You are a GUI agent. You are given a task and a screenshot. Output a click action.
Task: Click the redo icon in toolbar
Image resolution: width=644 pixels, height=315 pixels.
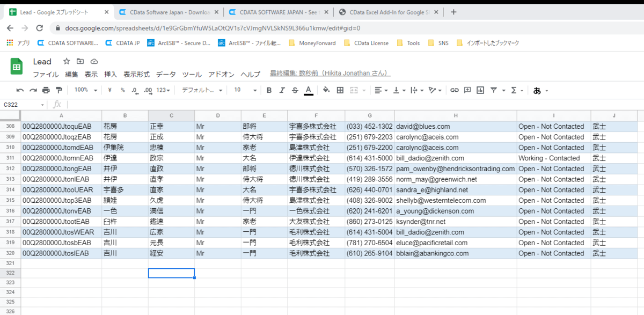tap(33, 90)
